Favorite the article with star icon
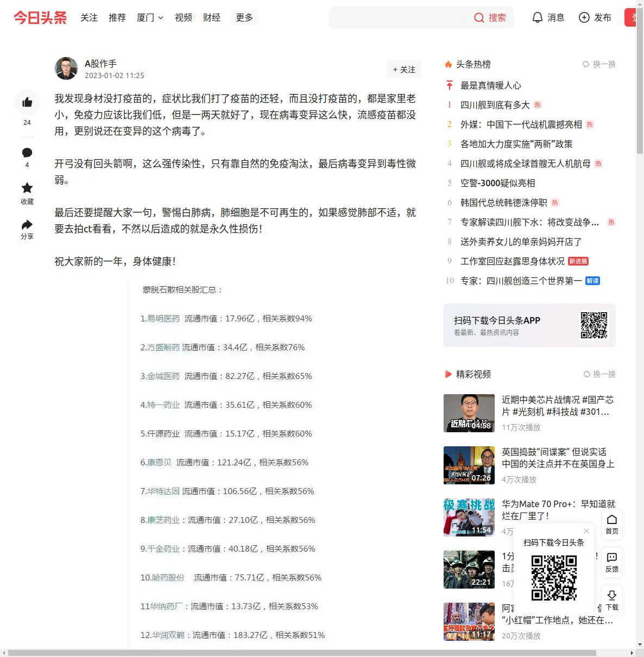644x657 pixels. pos(27,188)
